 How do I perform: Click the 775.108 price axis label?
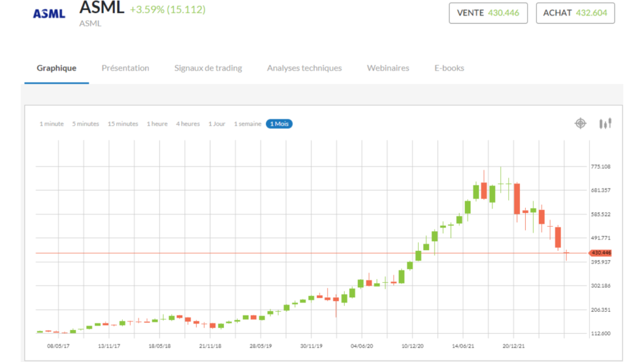tap(601, 167)
